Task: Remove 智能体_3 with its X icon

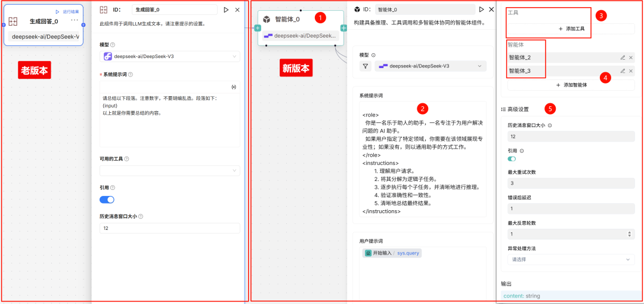Action: pyautogui.click(x=631, y=71)
